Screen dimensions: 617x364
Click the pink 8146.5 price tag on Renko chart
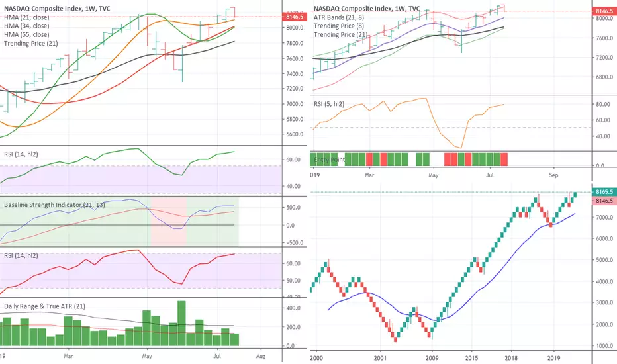[x=604, y=201]
